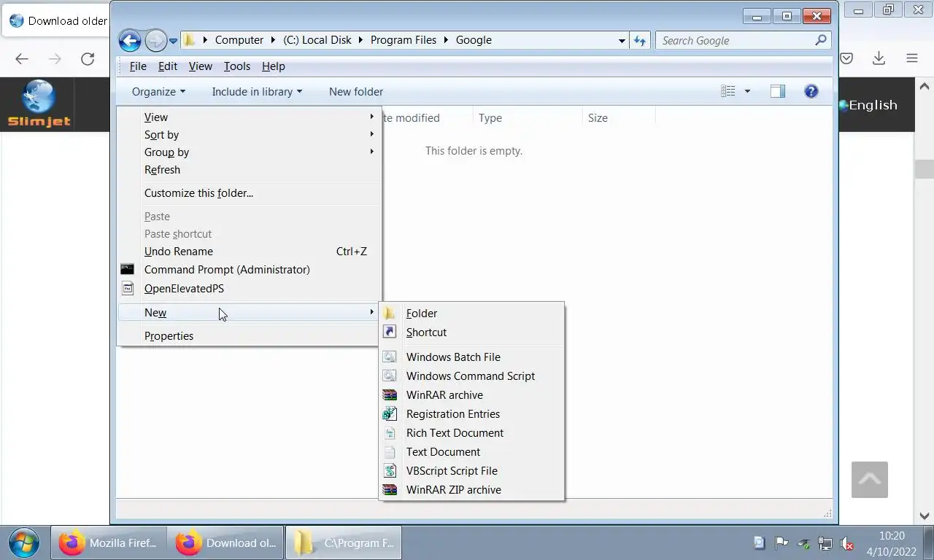This screenshot has height=560, width=934.
Task: Click the Registration Entries icon
Action: [390, 414]
